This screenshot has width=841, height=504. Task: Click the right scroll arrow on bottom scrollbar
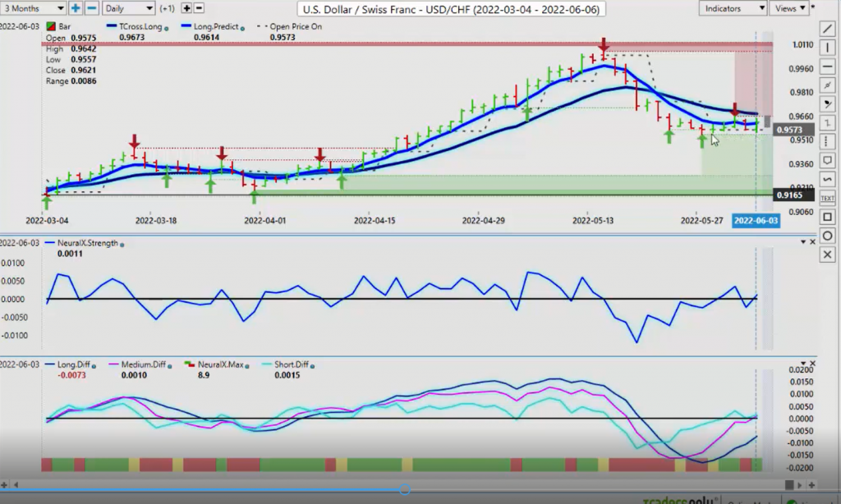(800, 484)
